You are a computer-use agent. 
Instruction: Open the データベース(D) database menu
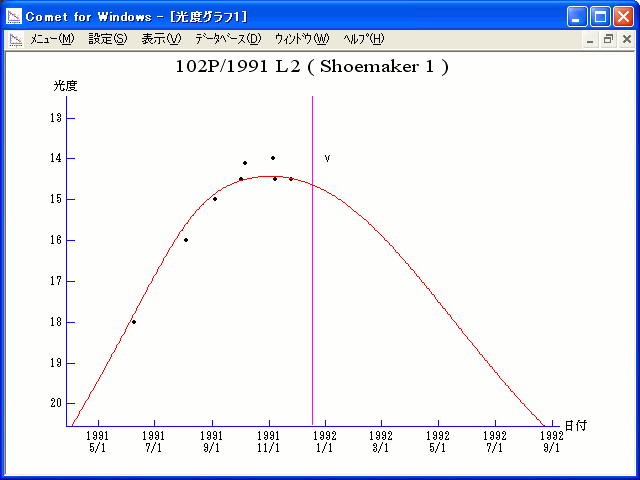(227, 39)
